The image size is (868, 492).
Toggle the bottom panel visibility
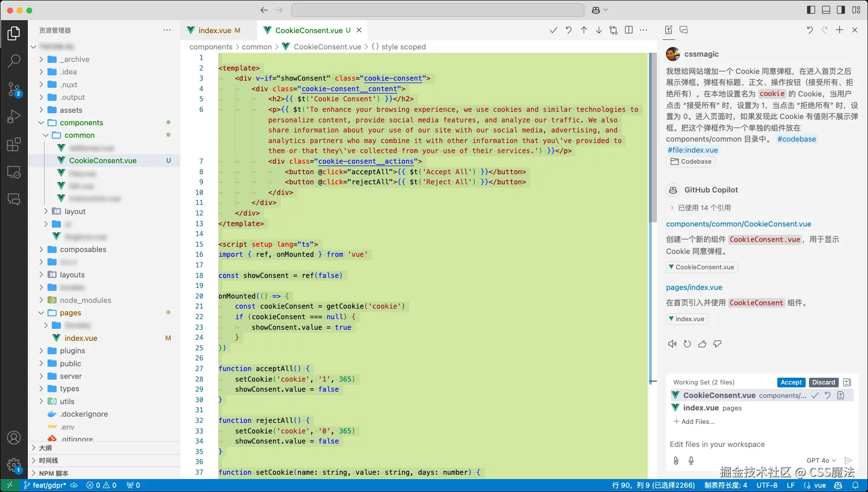click(826, 10)
